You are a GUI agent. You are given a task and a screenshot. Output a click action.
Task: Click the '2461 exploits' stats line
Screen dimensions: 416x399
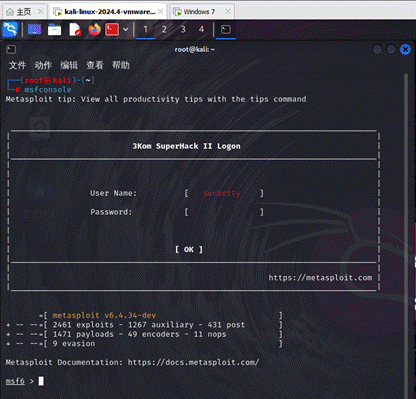pyautogui.click(x=149, y=325)
